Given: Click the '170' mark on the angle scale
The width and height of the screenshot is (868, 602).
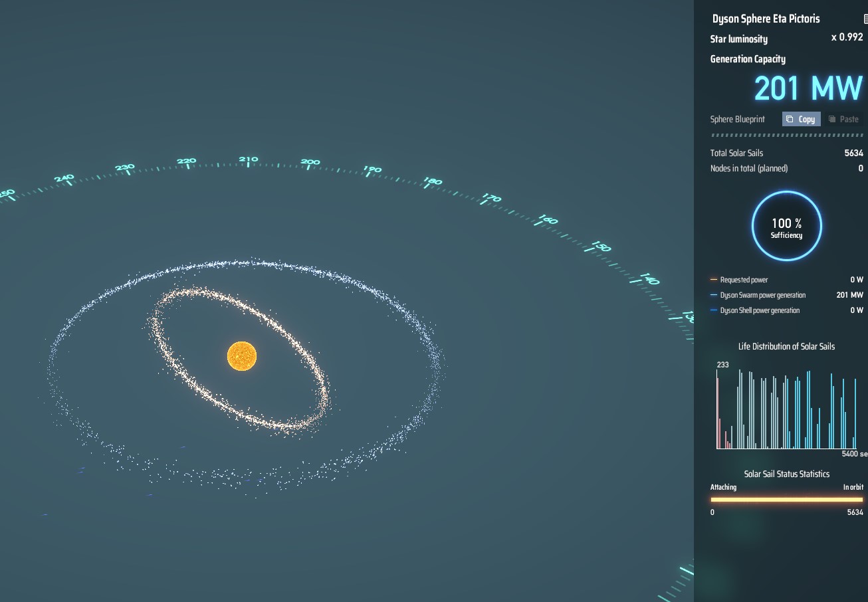Looking at the screenshot, I should (x=492, y=198).
